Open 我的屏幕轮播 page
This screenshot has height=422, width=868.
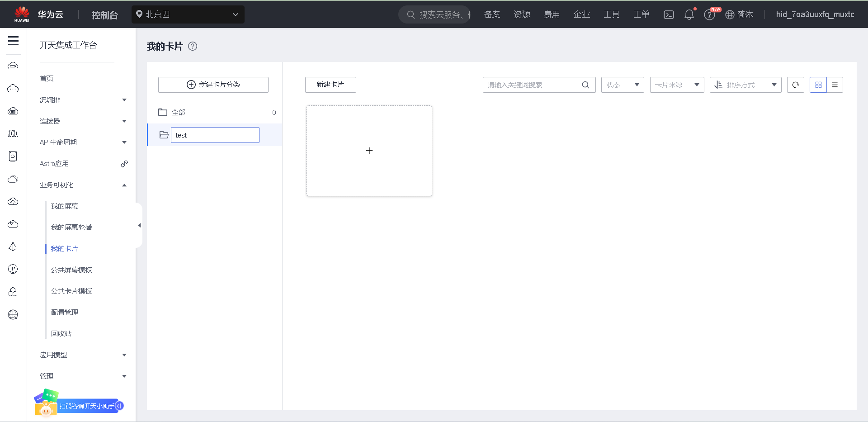[x=71, y=228]
